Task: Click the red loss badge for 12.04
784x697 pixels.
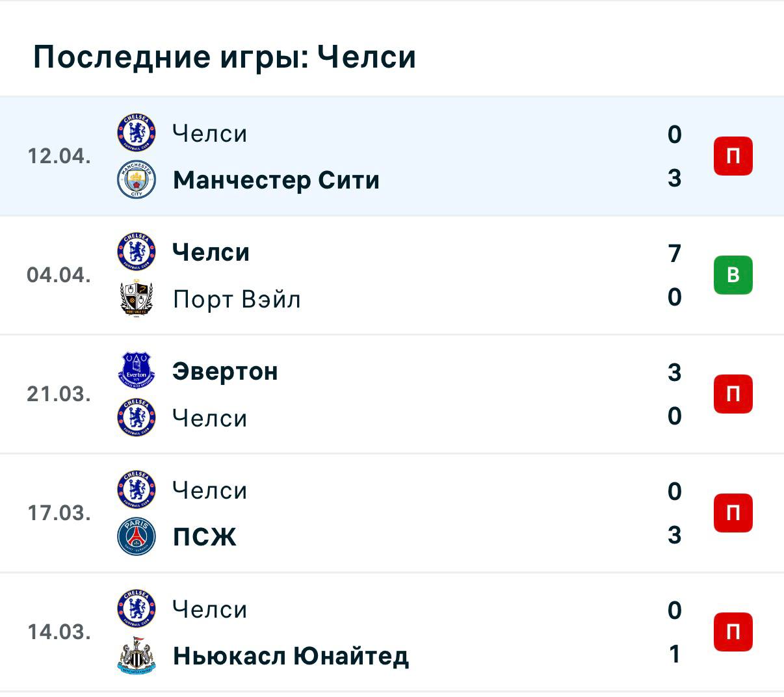Action: pyautogui.click(x=733, y=156)
